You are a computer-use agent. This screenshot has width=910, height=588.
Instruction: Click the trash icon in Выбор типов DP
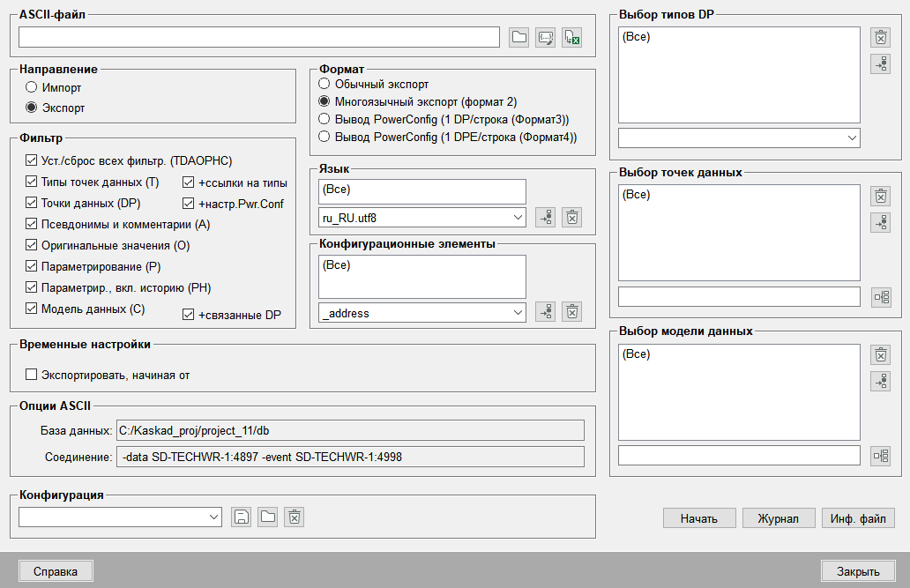880,38
